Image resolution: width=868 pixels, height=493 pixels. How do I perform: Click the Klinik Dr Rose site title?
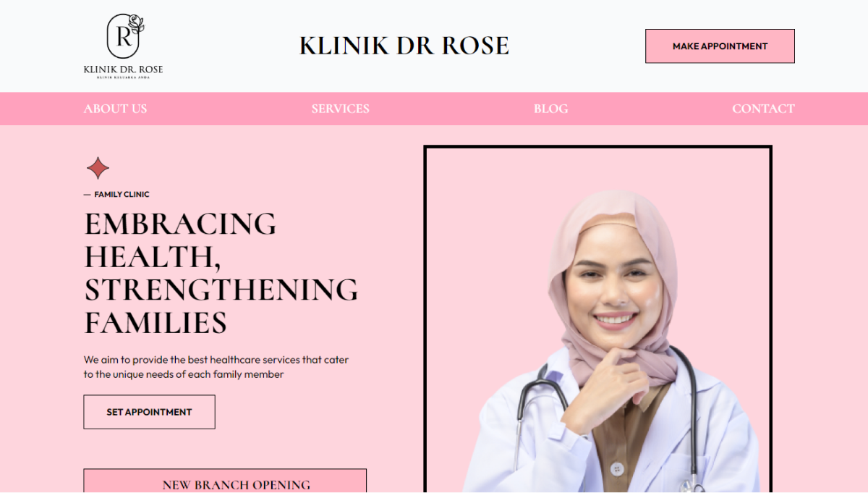(x=404, y=46)
